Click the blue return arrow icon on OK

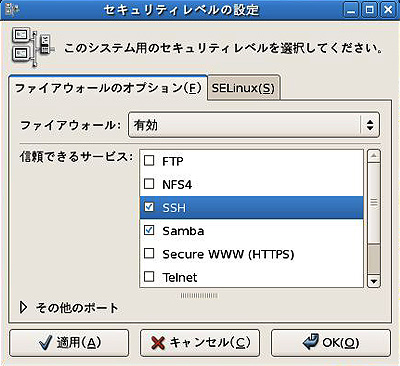[311, 342]
